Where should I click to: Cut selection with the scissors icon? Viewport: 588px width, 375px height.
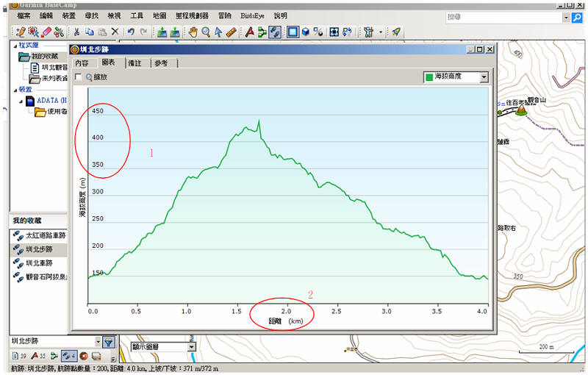tap(76, 32)
